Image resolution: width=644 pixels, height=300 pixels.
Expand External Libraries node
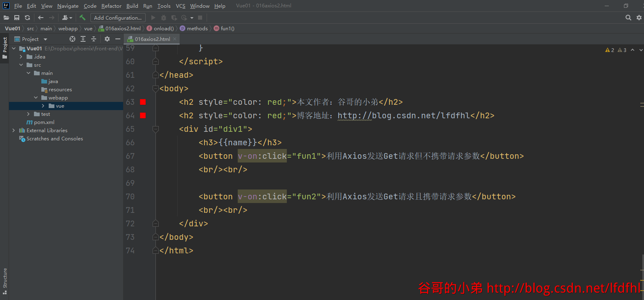14,130
